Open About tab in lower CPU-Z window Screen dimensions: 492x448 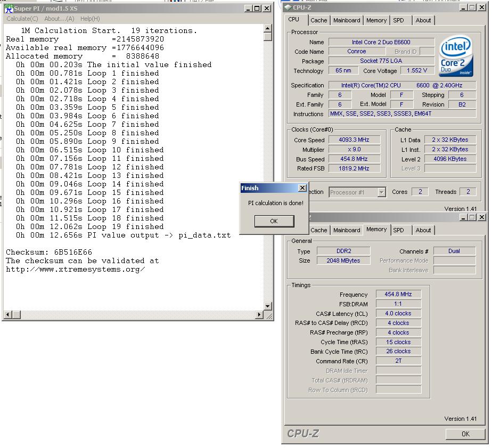point(423,230)
